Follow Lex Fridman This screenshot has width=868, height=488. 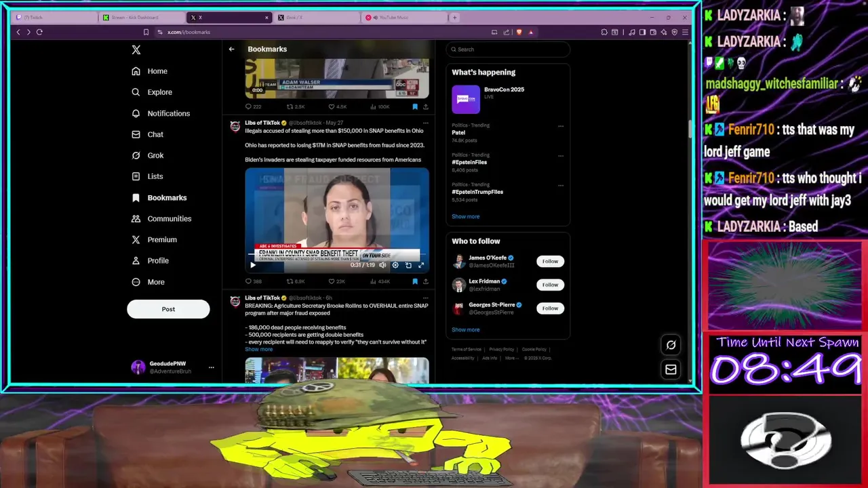pyautogui.click(x=550, y=285)
